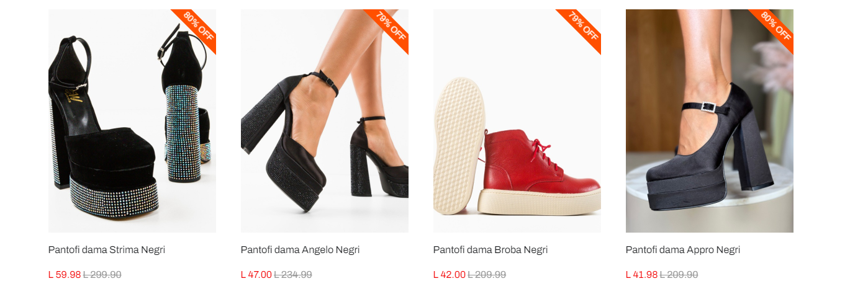Image resolution: width=868 pixels, height=299 pixels.
Task: Open the "Pantofi dama Angelo Negri" link
Action: pyautogui.click(x=300, y=250)
